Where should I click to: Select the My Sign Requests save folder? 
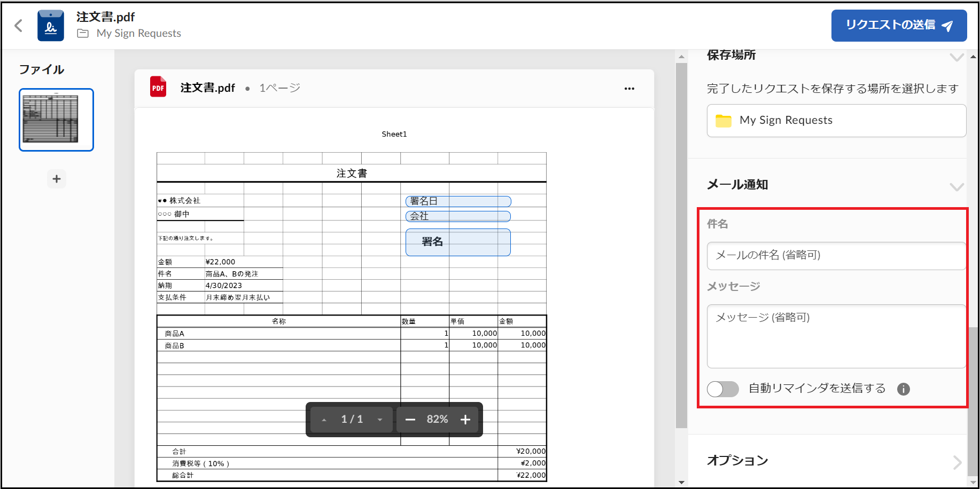(836, 121)
